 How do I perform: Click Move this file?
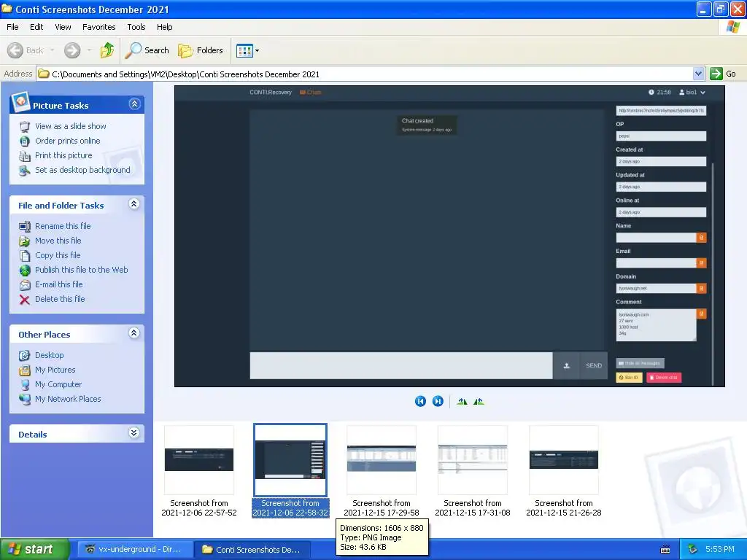pos(58,241)
